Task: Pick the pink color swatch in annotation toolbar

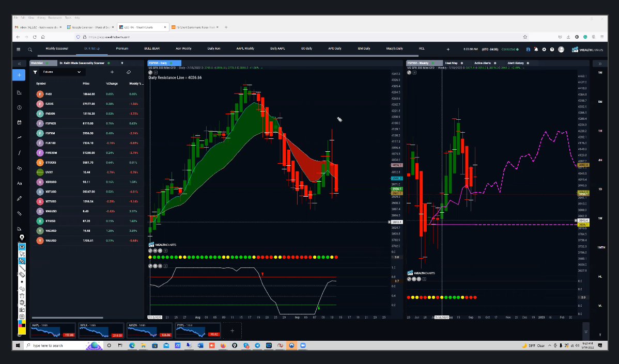Action: point(20,325)
